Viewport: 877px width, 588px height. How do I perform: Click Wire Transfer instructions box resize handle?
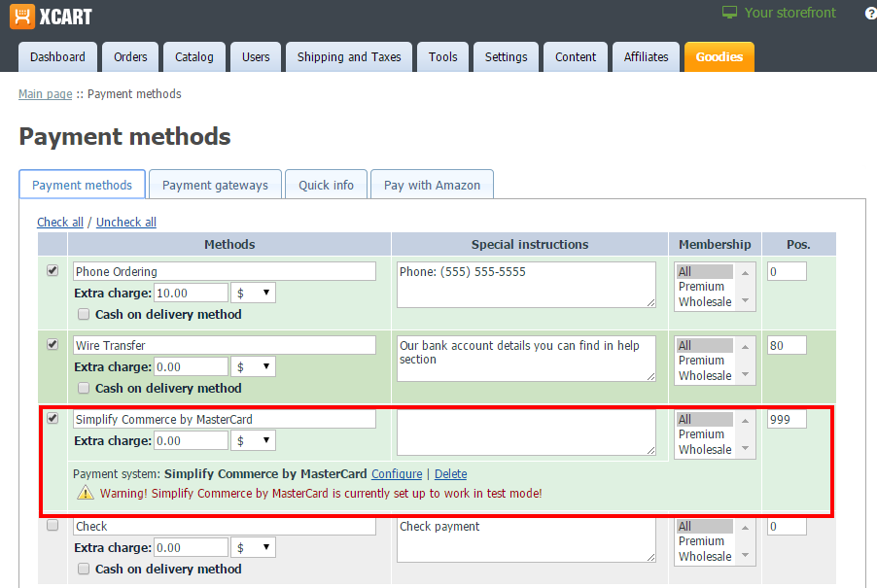click(651, 377)
